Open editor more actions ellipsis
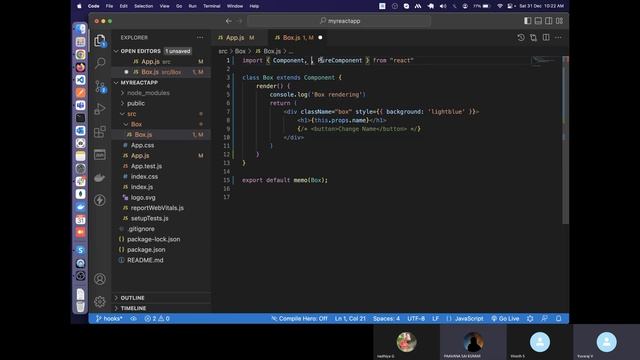Viewport: 640px width, 360px height. point(558,38)
